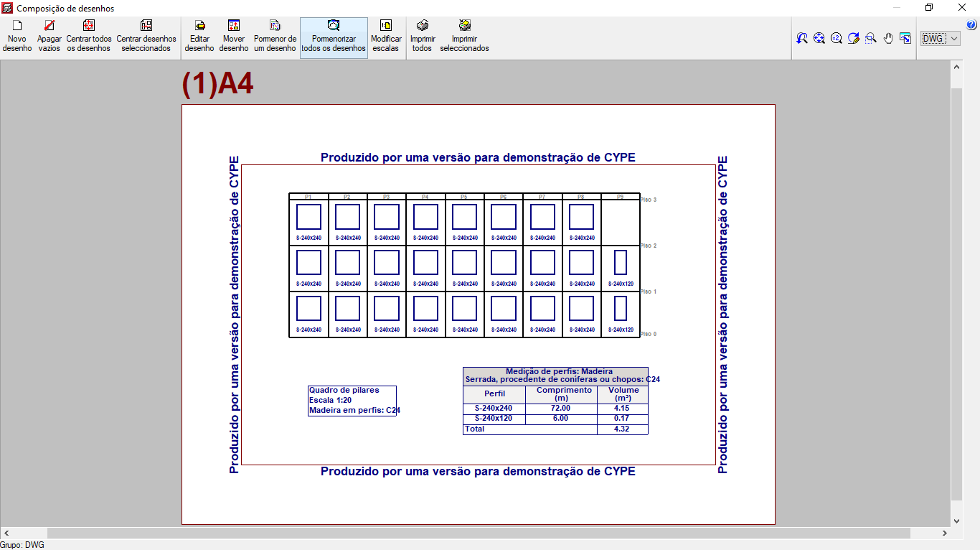Click P9 S-240x120 section at Piso 1
980x550 pixels.
621,263
